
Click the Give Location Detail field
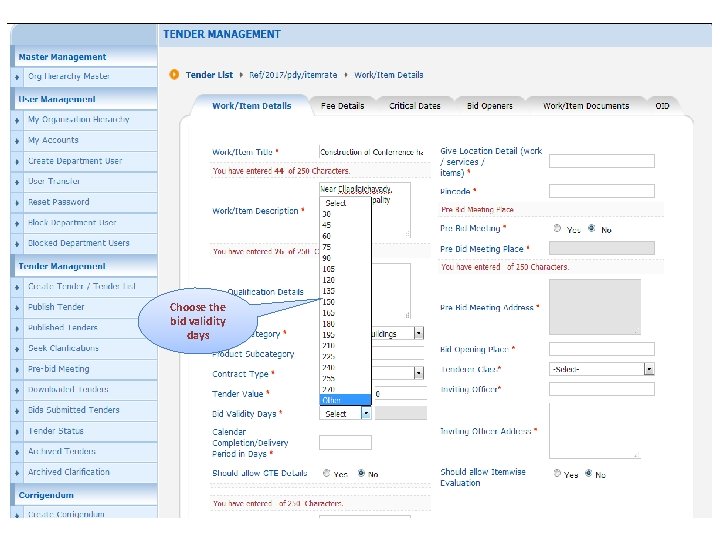[x=602, y=161]
